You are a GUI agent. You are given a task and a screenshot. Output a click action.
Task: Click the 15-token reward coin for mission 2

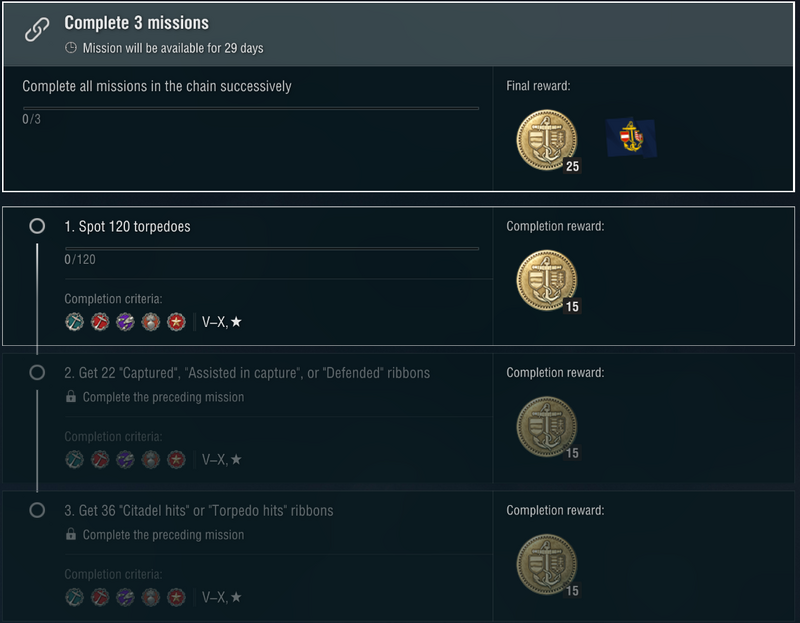(546, 426)
